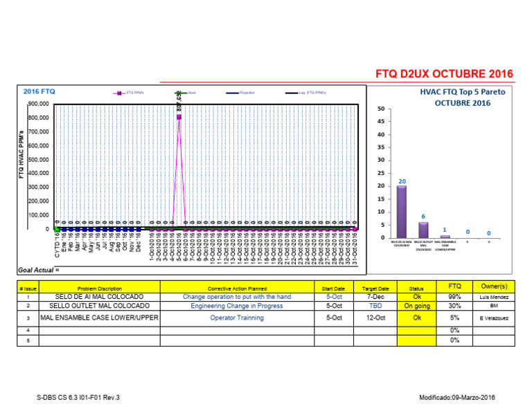Click the FTQ PPM's legend marker

point(119,93)
